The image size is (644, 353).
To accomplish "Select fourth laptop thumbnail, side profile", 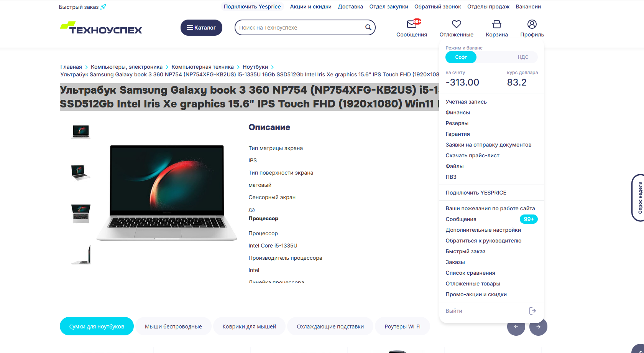I will coord(81,255).
